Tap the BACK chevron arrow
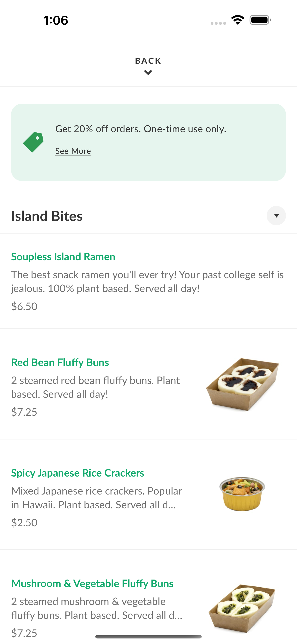The width and height of the screenshot is (297, 644). pyautogui.click(x=148, y=73)
